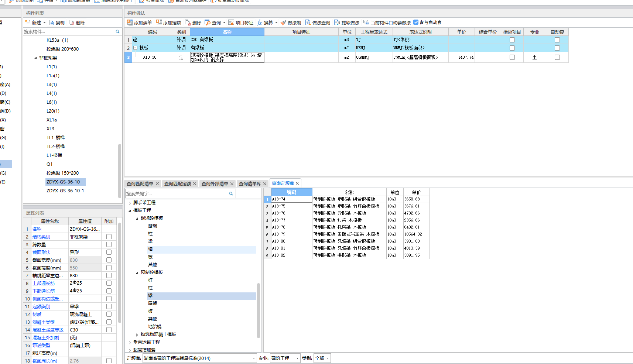Click the 搜索关键字 input field
Viewport: 633px width, 364px height.
(177, 193)
